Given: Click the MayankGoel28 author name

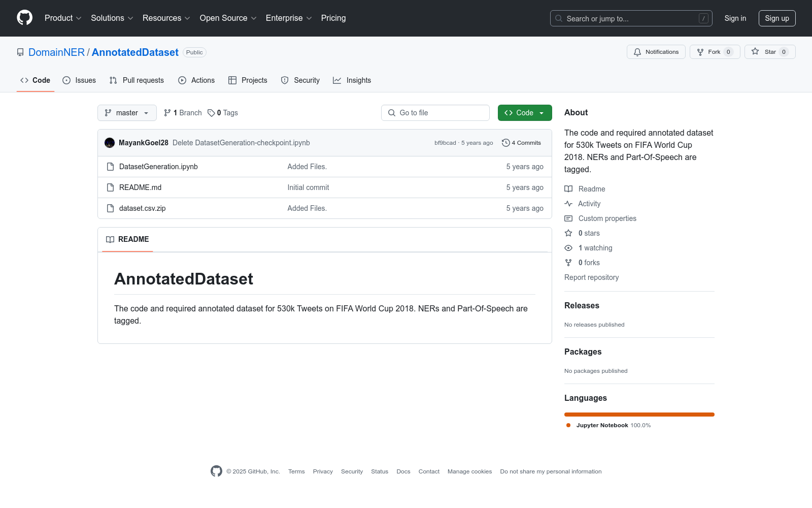Looking at the screenshot, I should 144,143.
